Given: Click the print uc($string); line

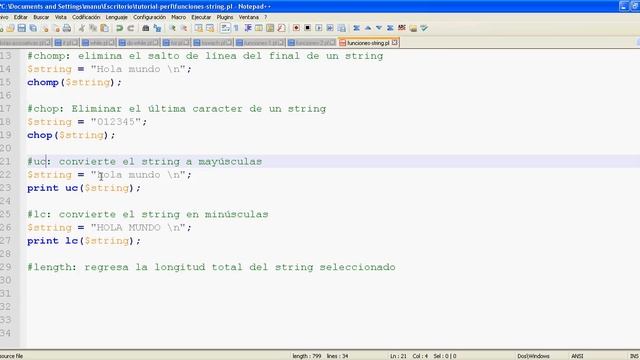Looking at the screenshot, I should coord(84,188).
